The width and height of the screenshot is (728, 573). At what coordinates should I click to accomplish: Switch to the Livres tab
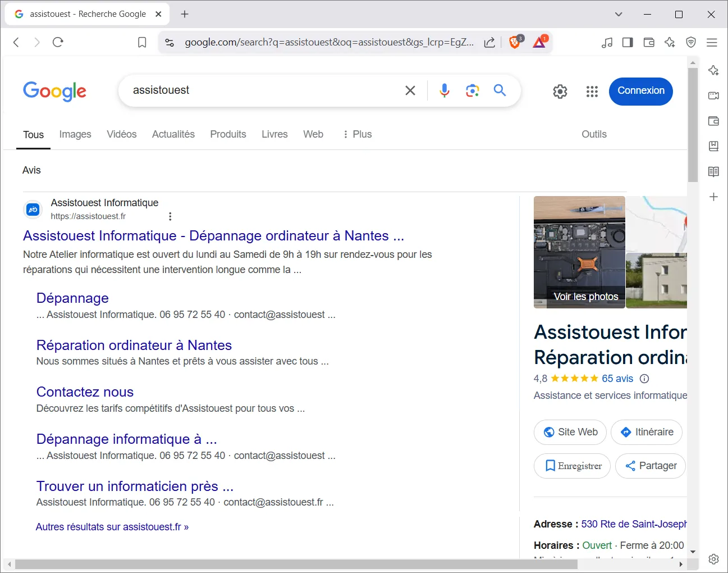[x=274, y=134]
